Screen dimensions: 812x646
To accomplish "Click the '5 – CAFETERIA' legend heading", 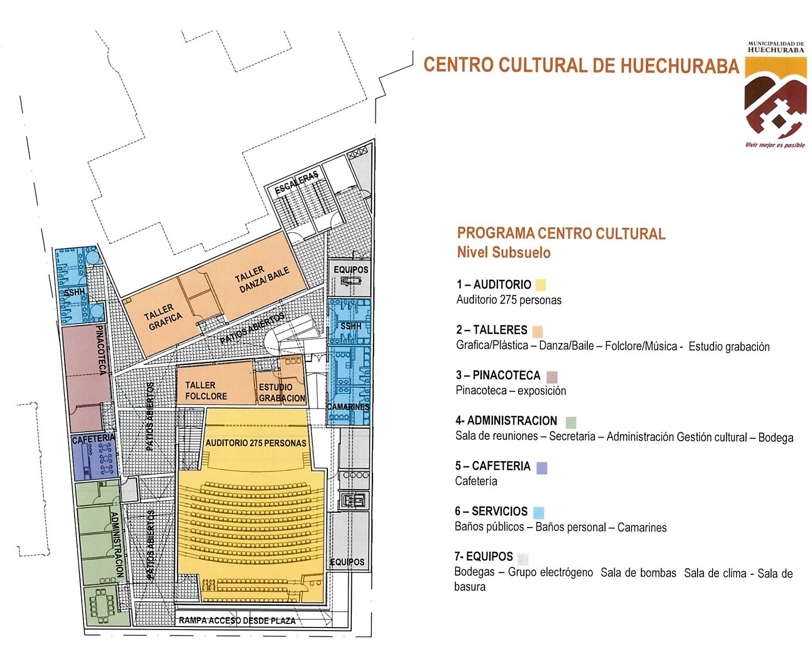I will (x=493, y=466).
